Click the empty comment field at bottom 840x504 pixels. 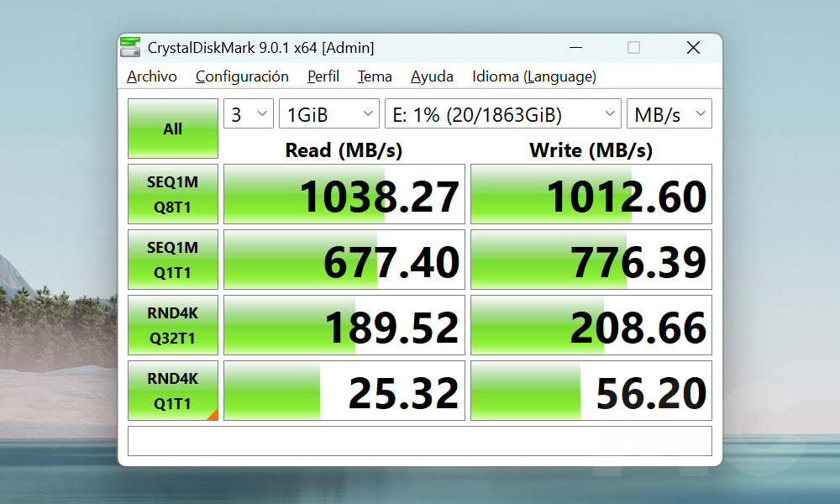point(419,441)
